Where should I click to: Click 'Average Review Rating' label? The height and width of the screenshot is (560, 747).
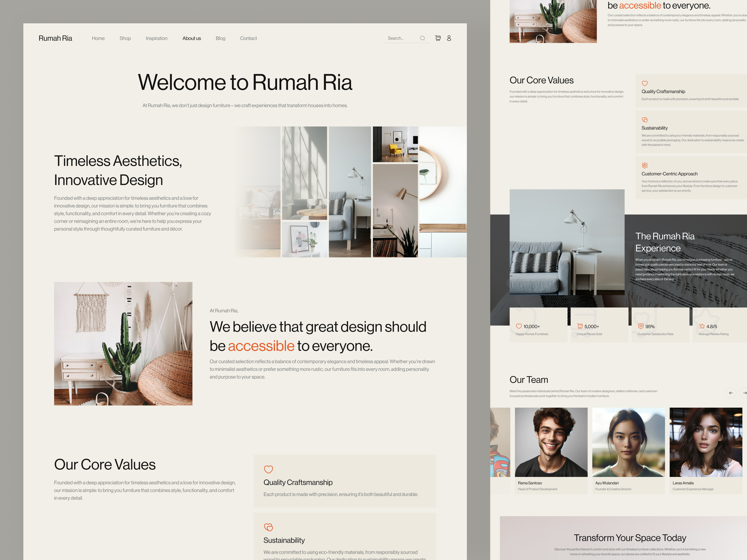(714, 334)
